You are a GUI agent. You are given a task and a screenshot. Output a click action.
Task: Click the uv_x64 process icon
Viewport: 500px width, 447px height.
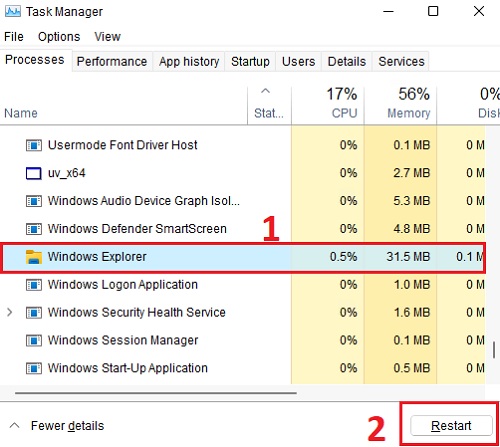[34, 173]
